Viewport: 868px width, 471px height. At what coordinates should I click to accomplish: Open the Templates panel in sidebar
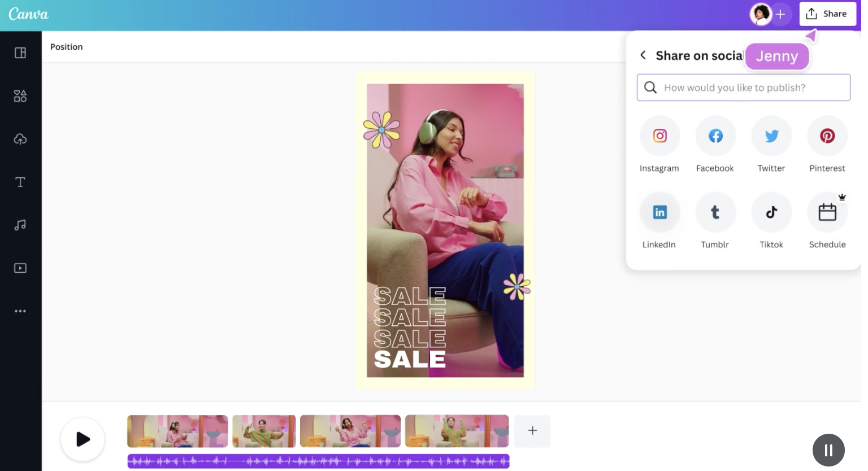tap(20, 53)
